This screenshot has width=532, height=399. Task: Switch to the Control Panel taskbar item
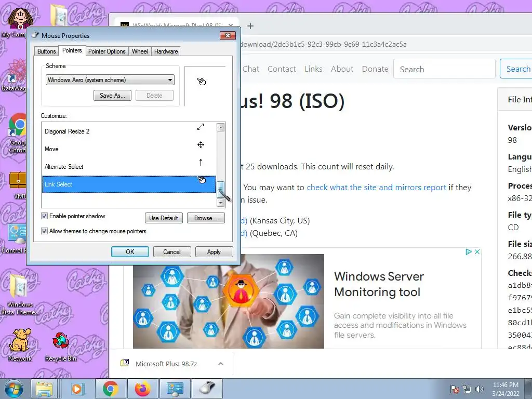click(x=175, y=389)
